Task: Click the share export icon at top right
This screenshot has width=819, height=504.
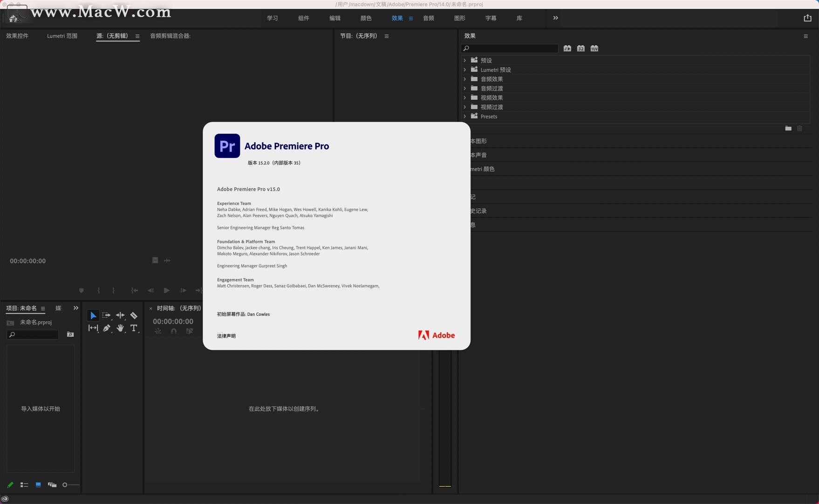Action: point(808,18)
